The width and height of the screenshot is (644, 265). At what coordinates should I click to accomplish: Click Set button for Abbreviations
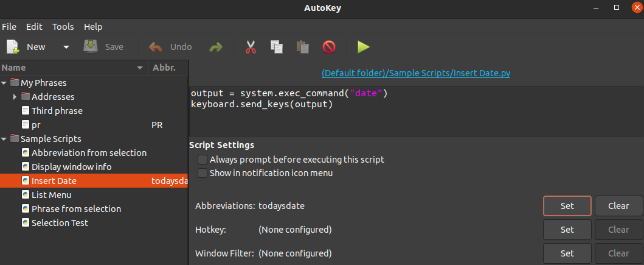[x=567, y=206]
